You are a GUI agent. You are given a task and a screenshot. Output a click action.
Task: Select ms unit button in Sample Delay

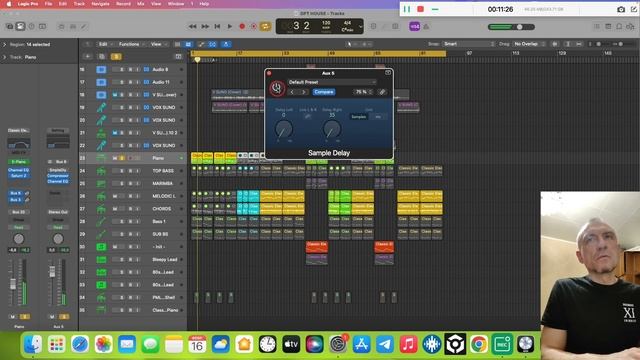click(x=378, y=117)
